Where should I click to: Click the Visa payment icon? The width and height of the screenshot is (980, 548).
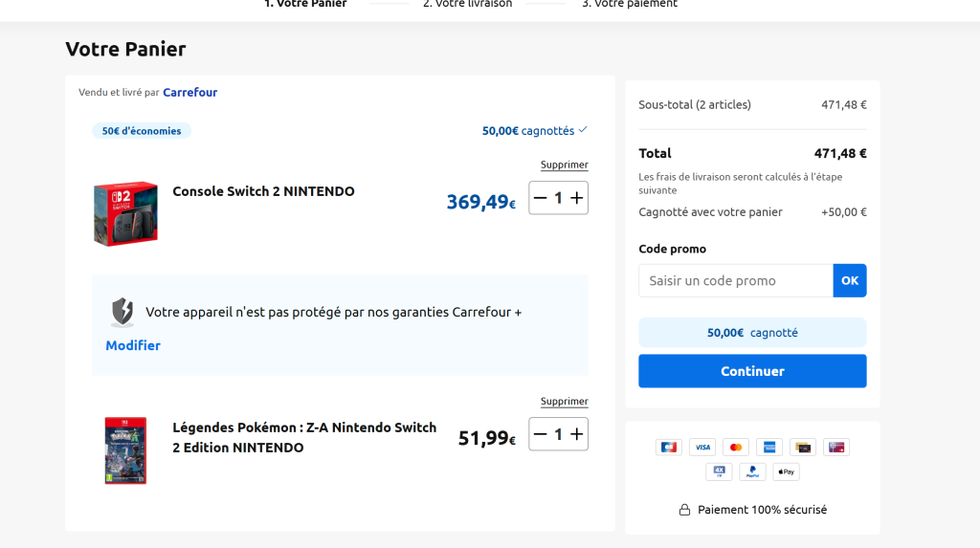click(702, 448)
